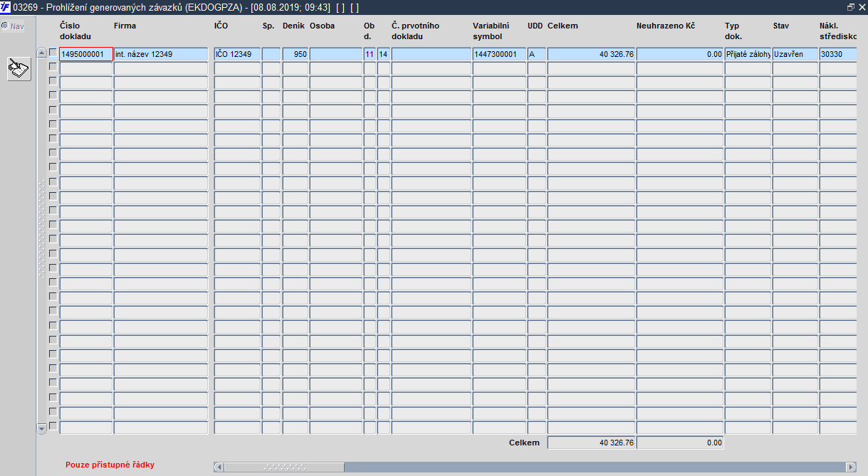Select the Nav radio button
The width and height of the screenshot is (868, 476).
coord(5,26)
